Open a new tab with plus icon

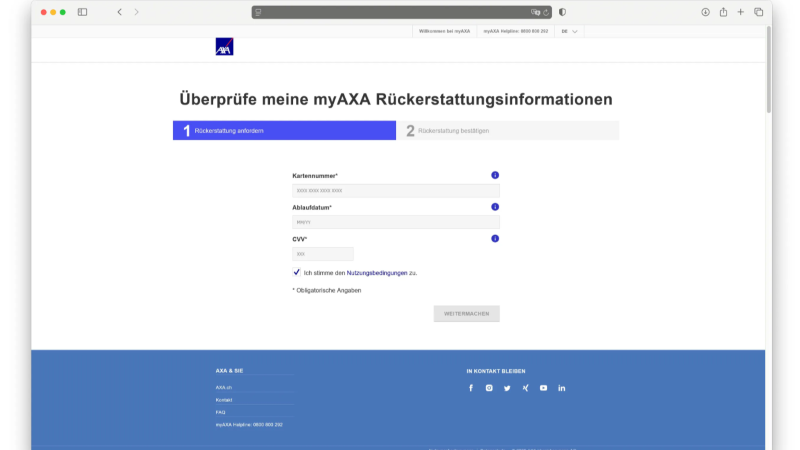(740, 12)
